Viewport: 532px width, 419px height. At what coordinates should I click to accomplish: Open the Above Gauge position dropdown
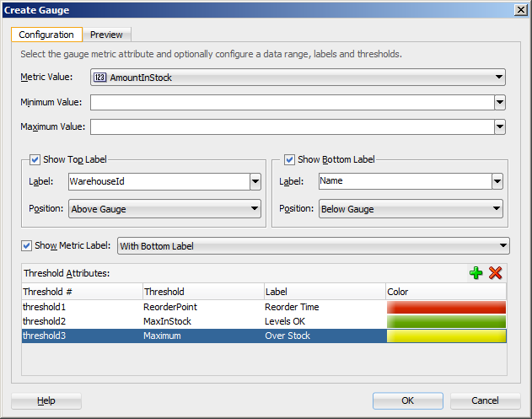[x=164, y=208]
